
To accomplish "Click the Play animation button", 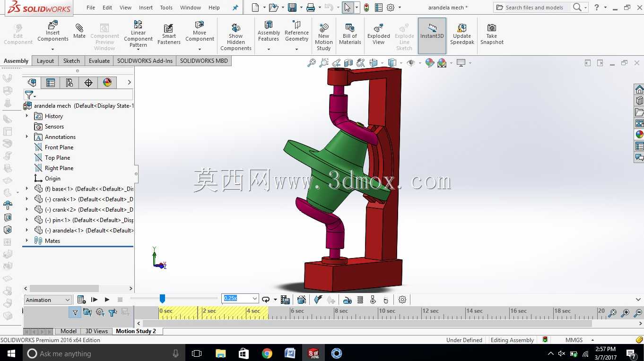I will (107, 300).
